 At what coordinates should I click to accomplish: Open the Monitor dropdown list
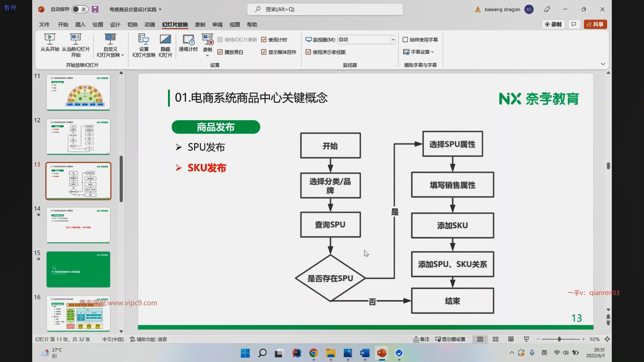click(x=393, y=40)
